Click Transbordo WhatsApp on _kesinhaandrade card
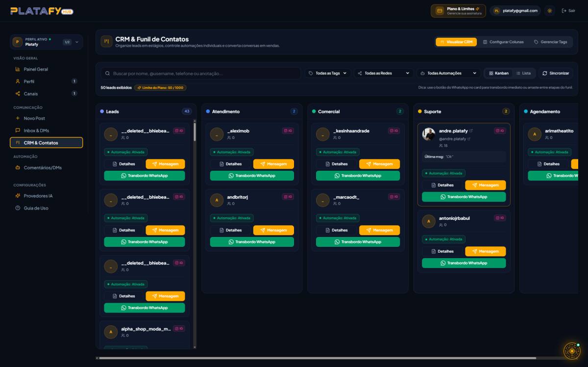 358,176
